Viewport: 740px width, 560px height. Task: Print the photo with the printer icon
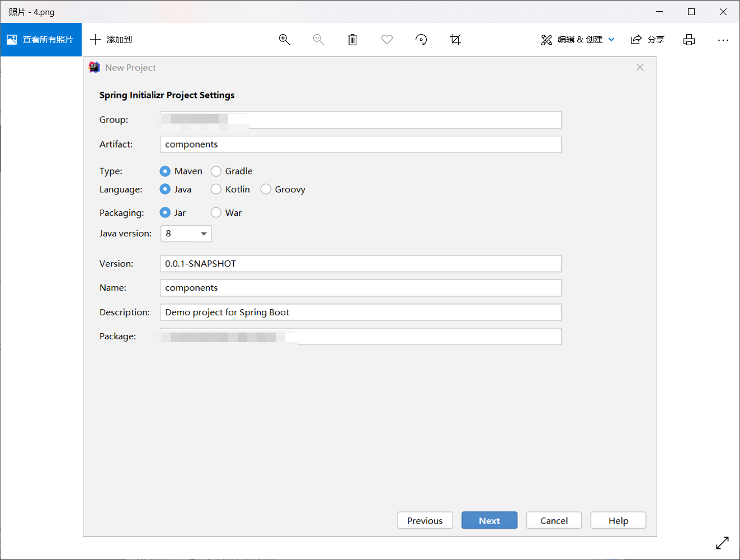[689, 40]
